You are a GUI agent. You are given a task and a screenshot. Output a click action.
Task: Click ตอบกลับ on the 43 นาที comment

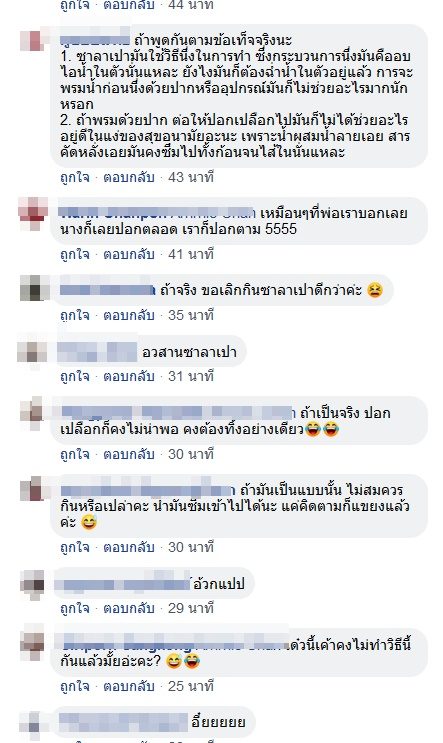[x=129, y=177]
